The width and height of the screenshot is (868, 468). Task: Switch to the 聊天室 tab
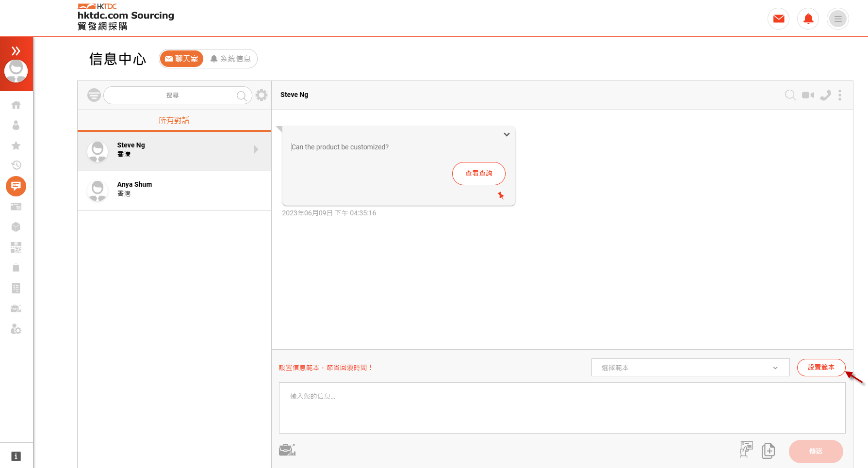[x=181, y=59]
